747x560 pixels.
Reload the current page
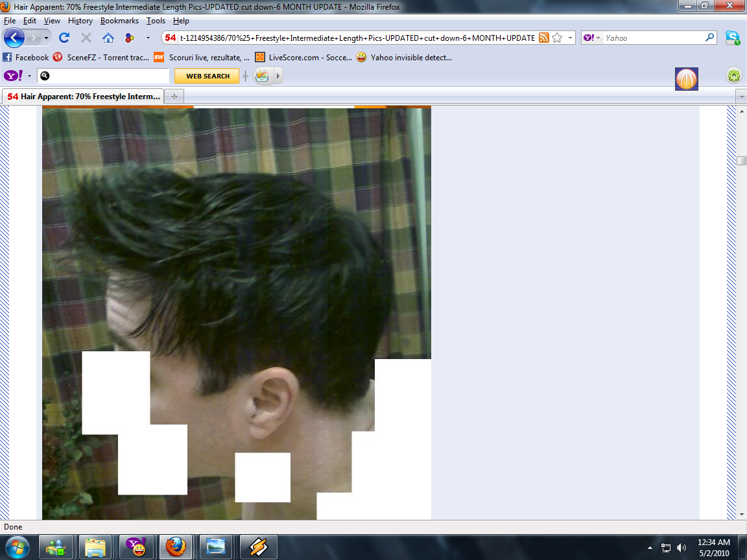(64, 38)
